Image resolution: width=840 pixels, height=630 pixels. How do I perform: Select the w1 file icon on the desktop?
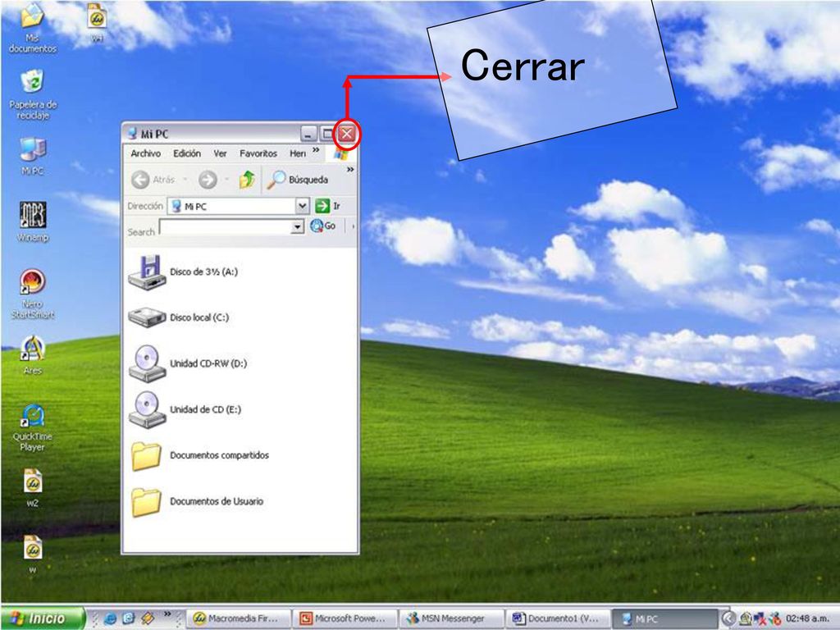pos(97,21)
